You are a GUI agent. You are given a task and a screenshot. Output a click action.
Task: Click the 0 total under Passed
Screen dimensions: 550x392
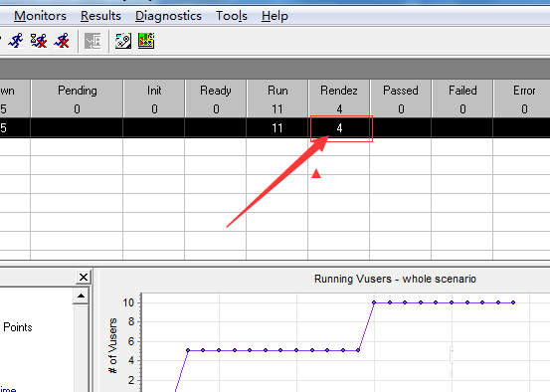401,109
